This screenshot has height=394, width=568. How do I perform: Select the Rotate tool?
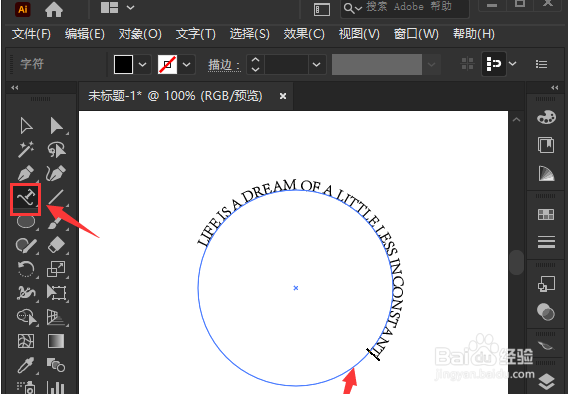(26, 269)
